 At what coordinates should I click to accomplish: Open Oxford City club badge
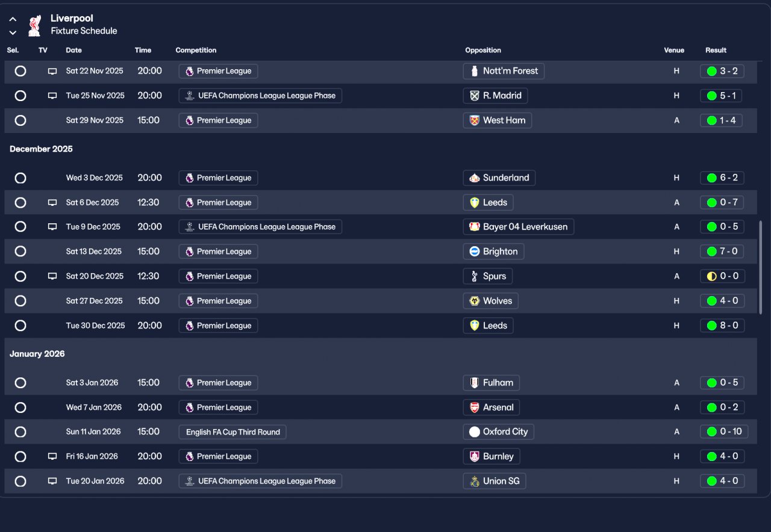point(475,432)
